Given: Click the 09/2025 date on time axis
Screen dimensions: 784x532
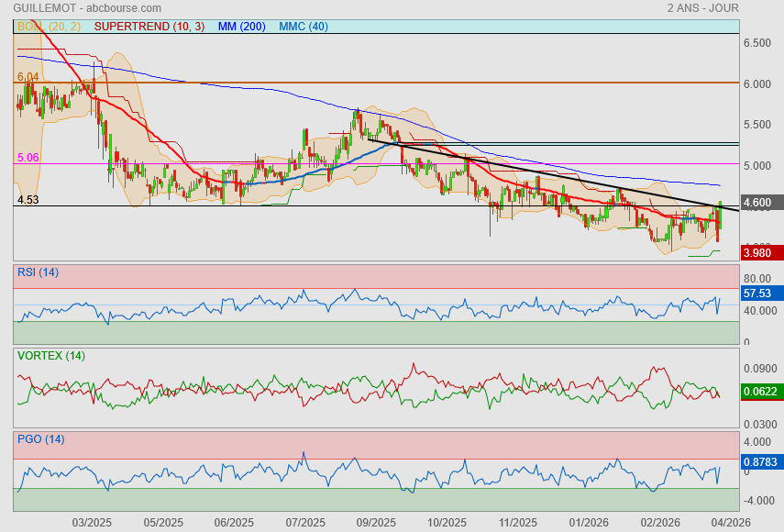Looking at the screenshot, I should coord(376,522).
